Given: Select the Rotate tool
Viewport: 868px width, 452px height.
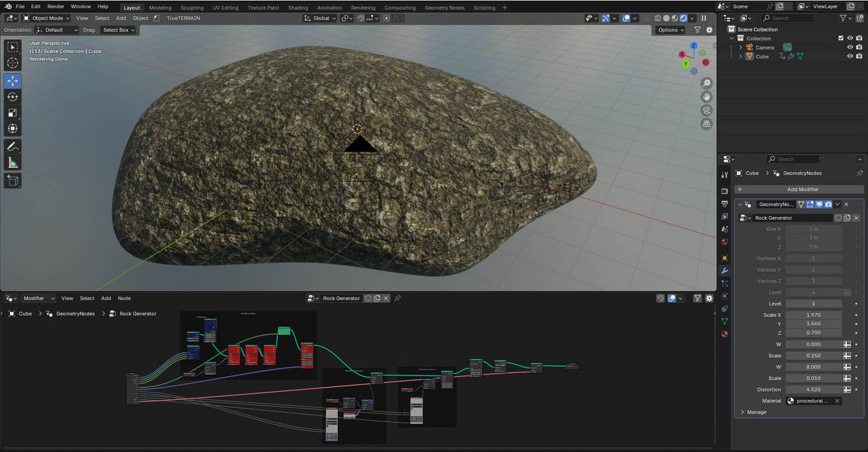Looking at the screenshot, I should coord(13,97).
